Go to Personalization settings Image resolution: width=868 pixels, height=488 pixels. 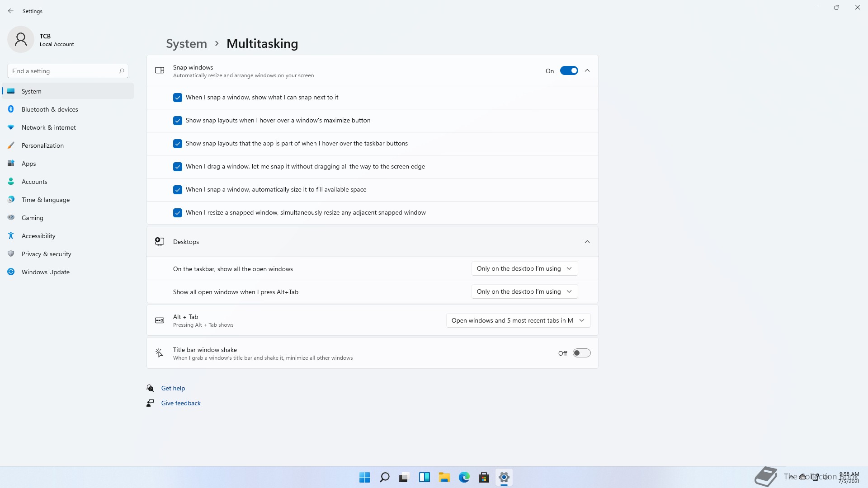(x=42, y=145)
